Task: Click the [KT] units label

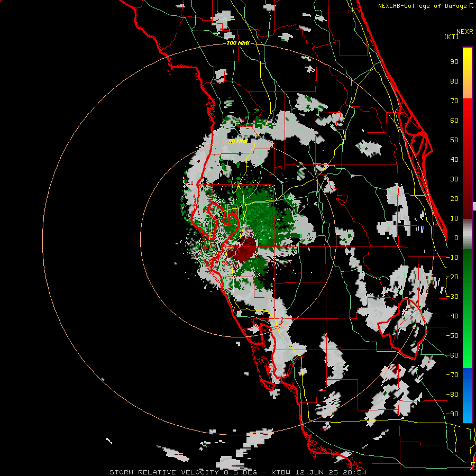Action: 452,36
